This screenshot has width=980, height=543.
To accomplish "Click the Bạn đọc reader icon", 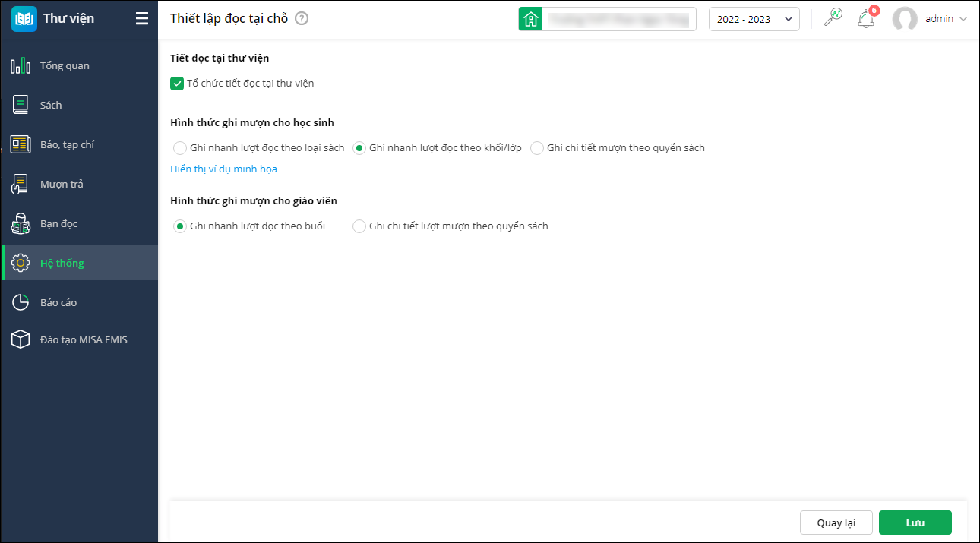I will point(21,223).
